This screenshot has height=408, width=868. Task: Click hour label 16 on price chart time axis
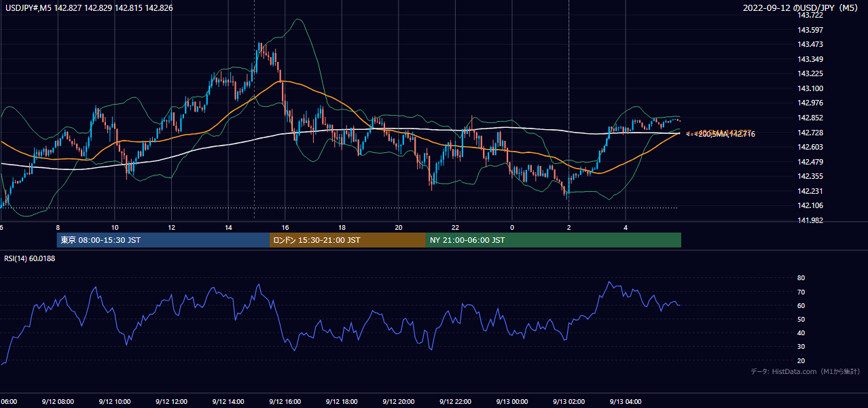[285, 227]
